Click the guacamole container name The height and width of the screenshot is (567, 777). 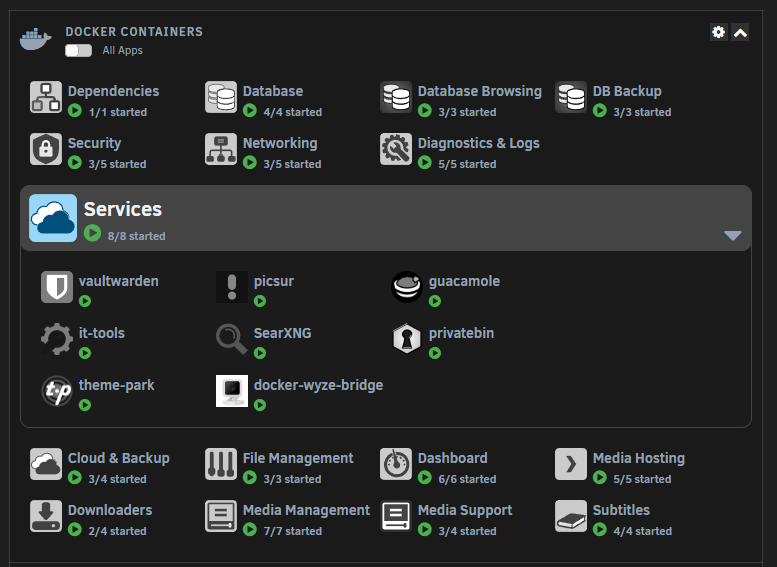point(464,281)
